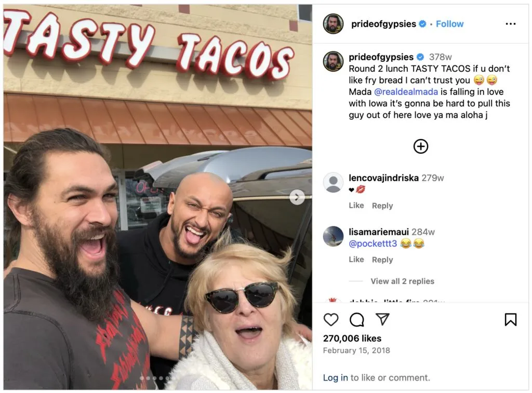Open the prideofgypsies header profile picture
Image resolution: width=532 pixels, height=393 pixels.
(x=333, y=24)
